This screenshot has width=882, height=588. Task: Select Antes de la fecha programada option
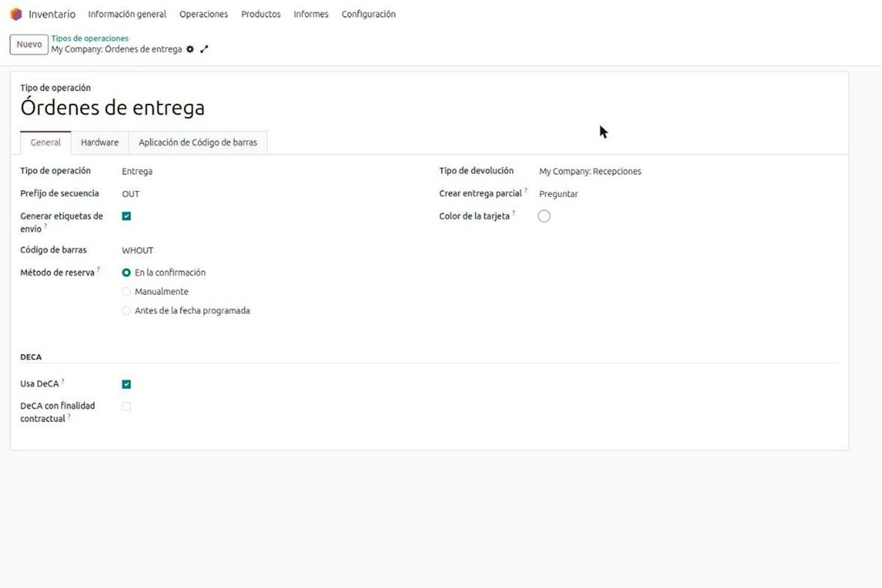[x=126, y=311]
